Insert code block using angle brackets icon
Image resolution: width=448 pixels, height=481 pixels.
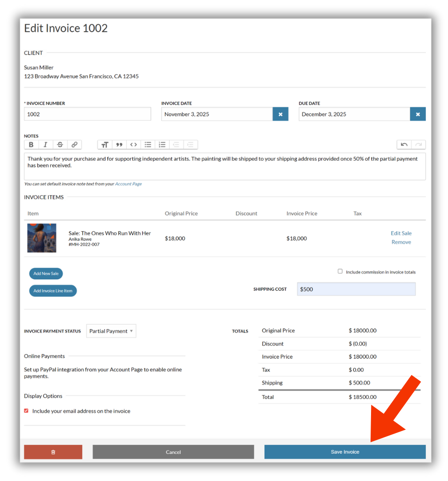pyautogui.click(x=133, y=144)
